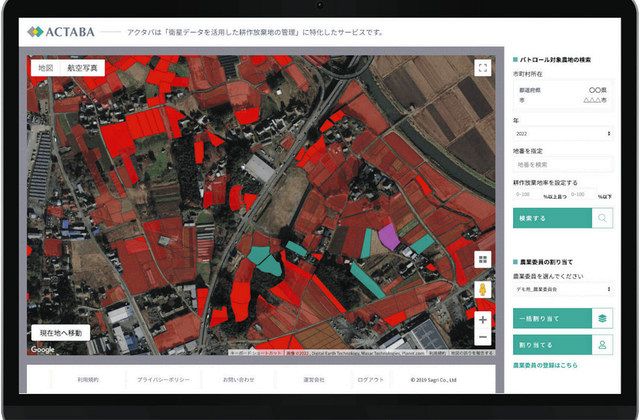Click the person icon on 割り当てる button
Image resolution: width=640 pixels, height=420 pixels.
602,344
